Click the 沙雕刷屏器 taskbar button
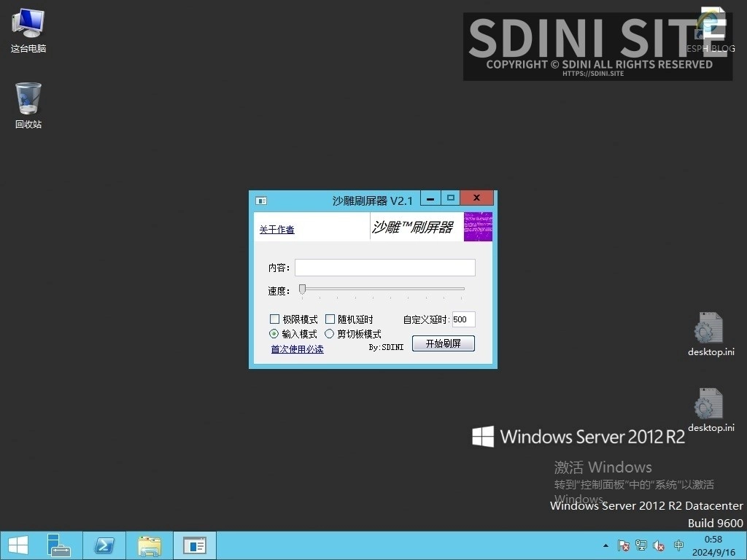Image resolution: width=747 pixels, height=560 pixels. pos(195,545)
